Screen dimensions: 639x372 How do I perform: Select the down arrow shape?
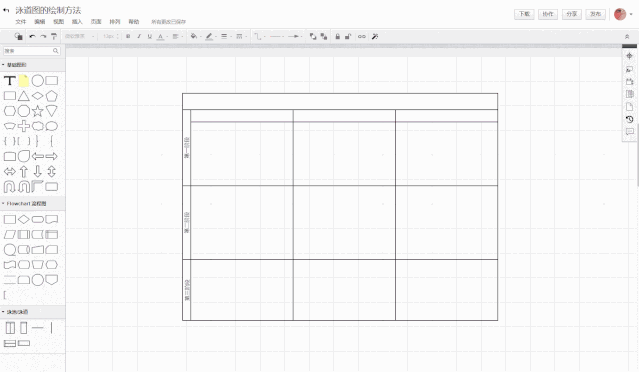pyautogui.click(x=37, y=172)
